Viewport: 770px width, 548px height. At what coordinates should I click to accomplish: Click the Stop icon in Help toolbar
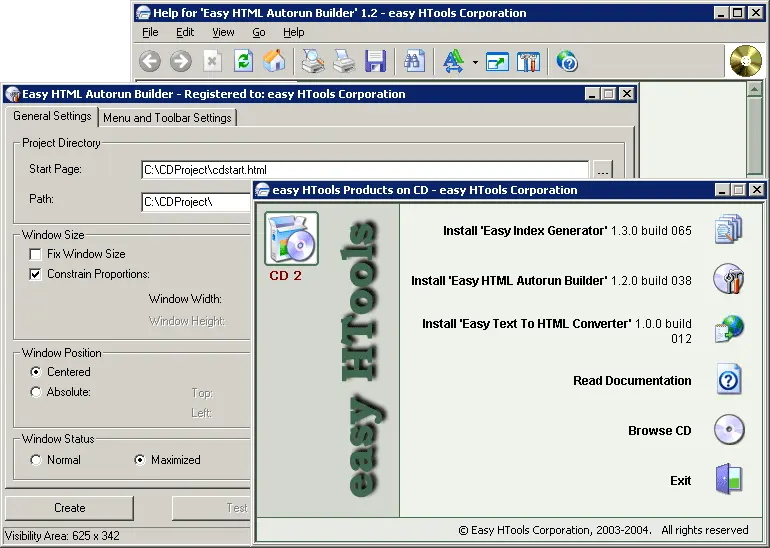(x=212, y=62)
